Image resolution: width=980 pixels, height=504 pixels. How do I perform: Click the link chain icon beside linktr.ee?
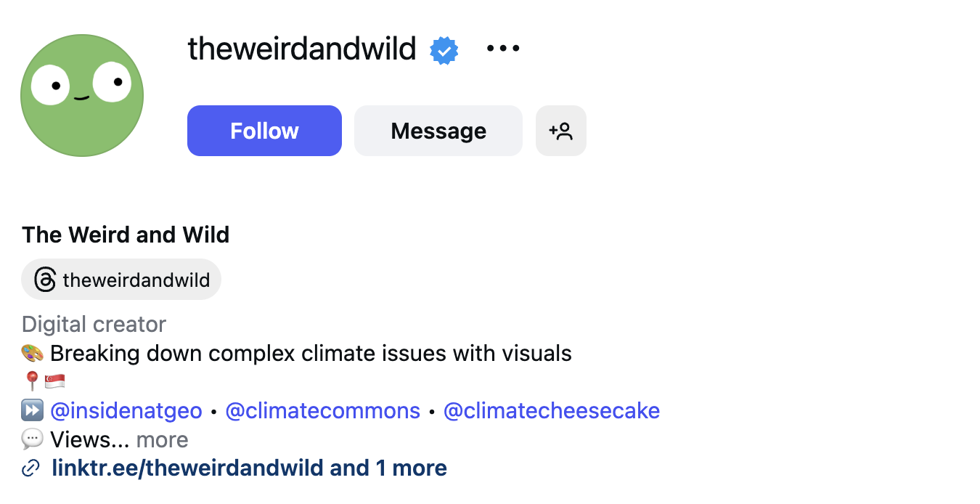pyautogui.click(x=30, y=468)
